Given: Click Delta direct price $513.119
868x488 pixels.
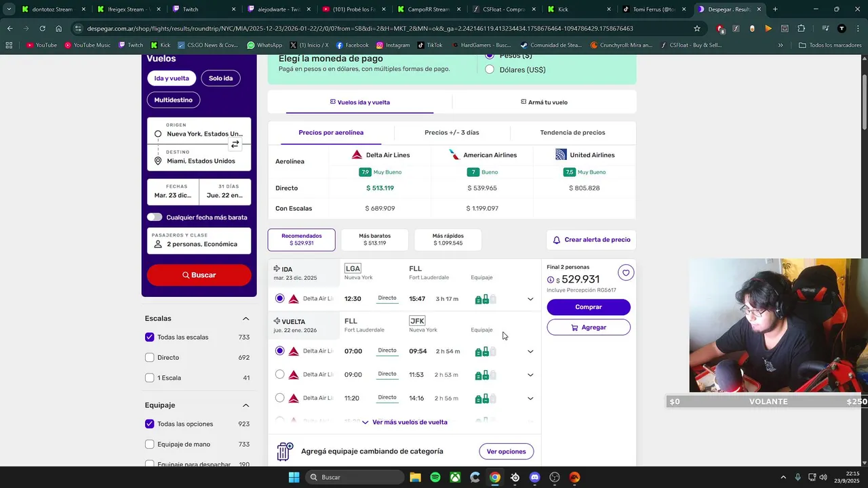Looking at the screenshot, I should [380, 188].
